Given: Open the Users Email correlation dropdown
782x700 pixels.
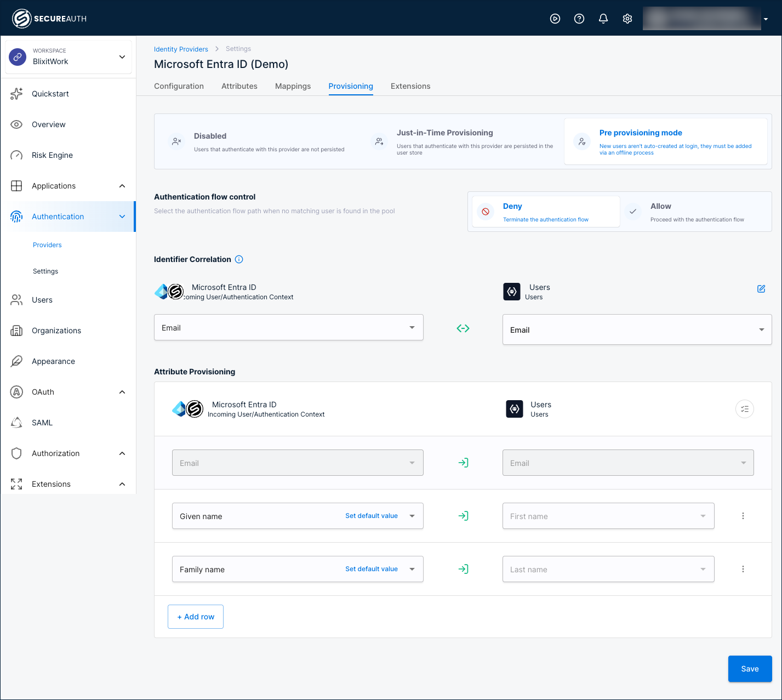Looking at the screenshot, I should [637, 329].
